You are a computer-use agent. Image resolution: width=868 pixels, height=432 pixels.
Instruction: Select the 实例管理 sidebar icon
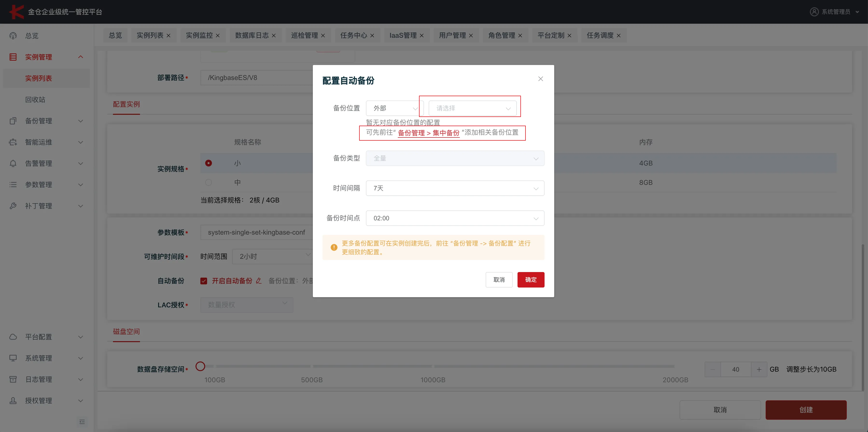click(13, 57)
